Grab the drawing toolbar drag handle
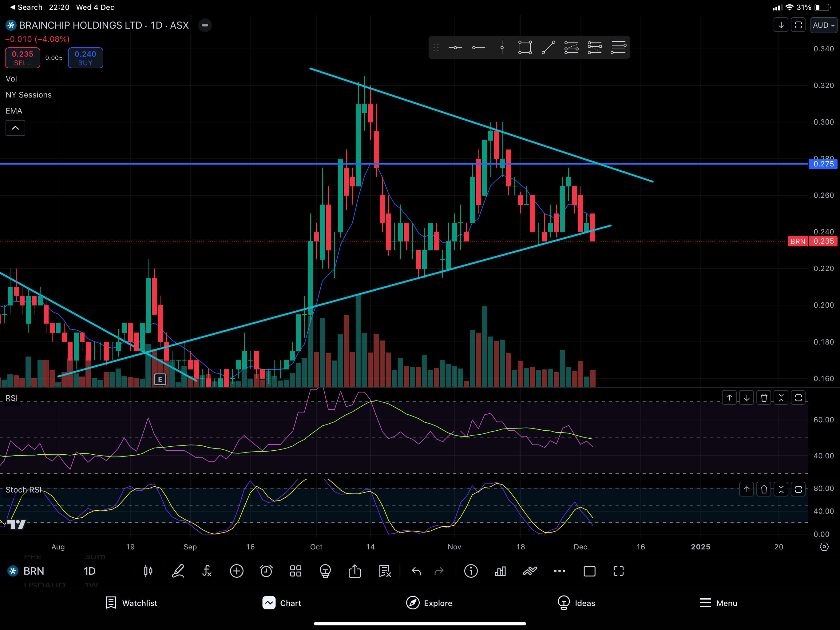The image size is (840, 630). [x=436, y=48]
